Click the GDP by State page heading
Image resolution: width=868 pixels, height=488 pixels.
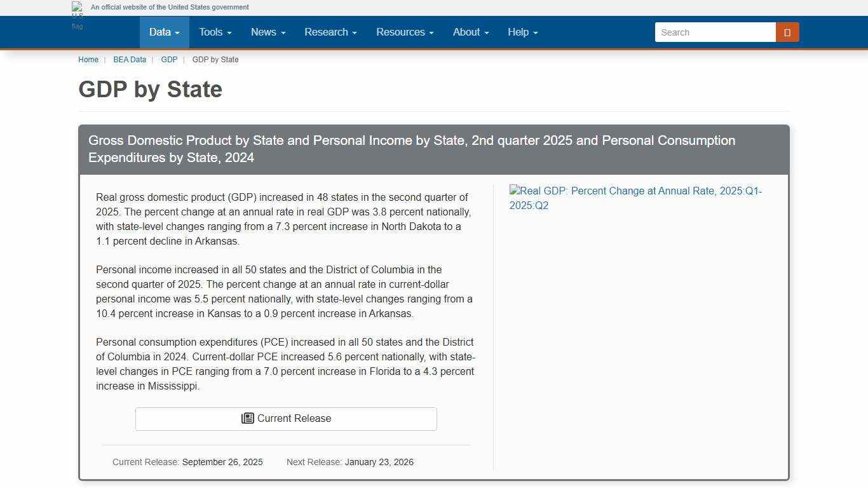pos(151,90)
